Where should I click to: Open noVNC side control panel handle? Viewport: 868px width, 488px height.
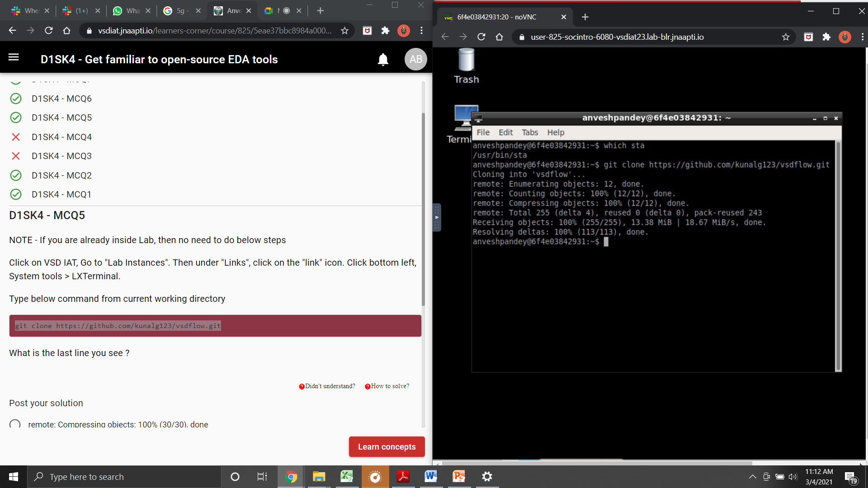[437, 217]
